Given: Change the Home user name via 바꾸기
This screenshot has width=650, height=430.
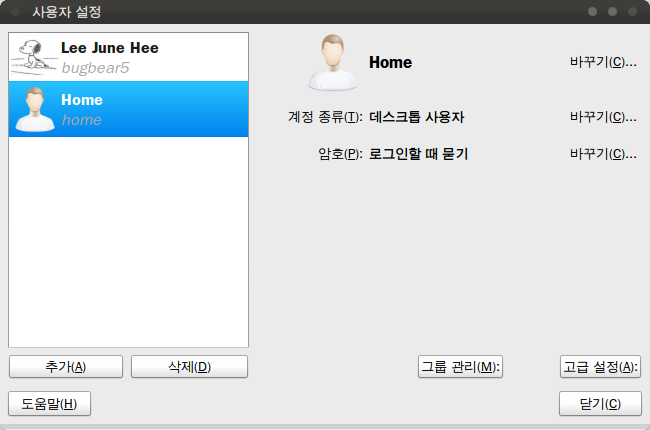Looking at the screenshot, I should (x=603, y=62).
